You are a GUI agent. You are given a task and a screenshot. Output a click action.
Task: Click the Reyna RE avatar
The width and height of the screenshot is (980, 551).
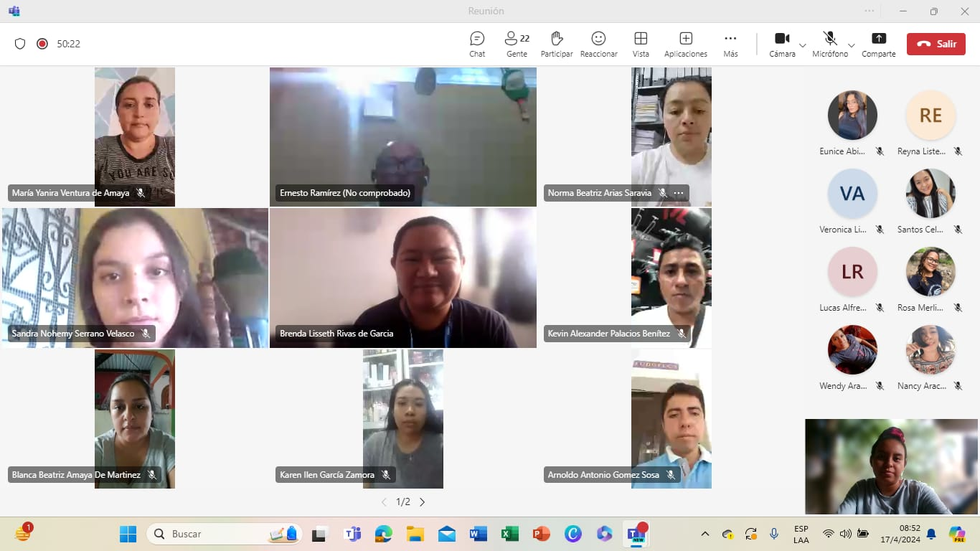(930, 116)
